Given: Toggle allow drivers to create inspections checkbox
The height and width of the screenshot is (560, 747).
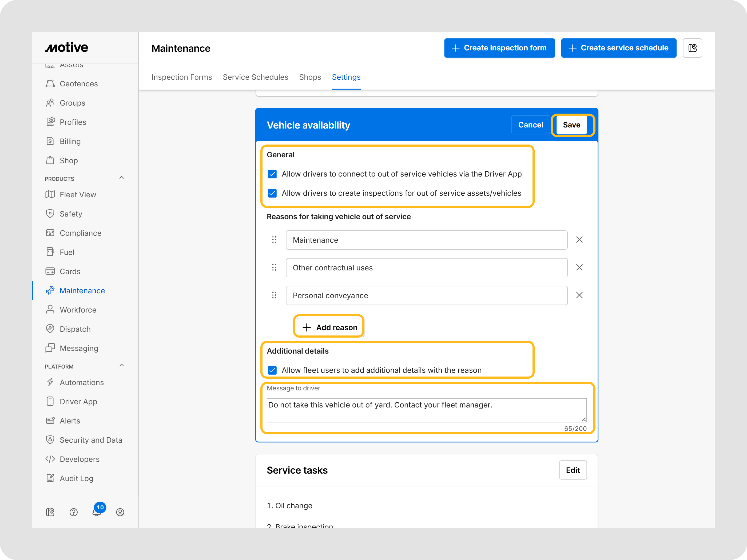Looking at the screenshot, I should [x=272, y=193].
